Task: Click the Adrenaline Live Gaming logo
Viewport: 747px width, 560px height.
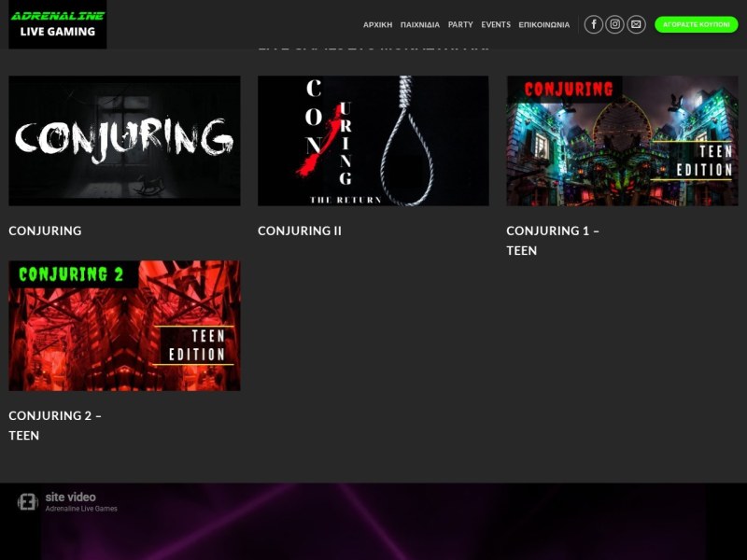Action: click(x=58, y=24)
